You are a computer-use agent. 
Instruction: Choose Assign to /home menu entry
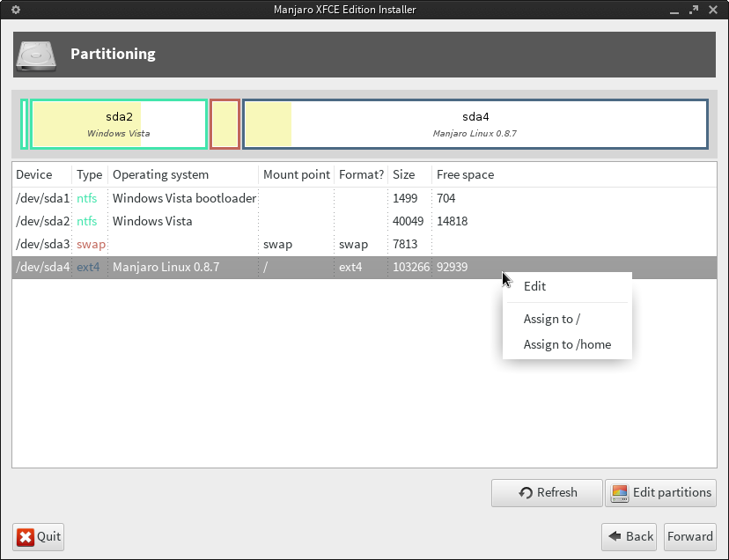pyautogui.click(x=567, y=344)
